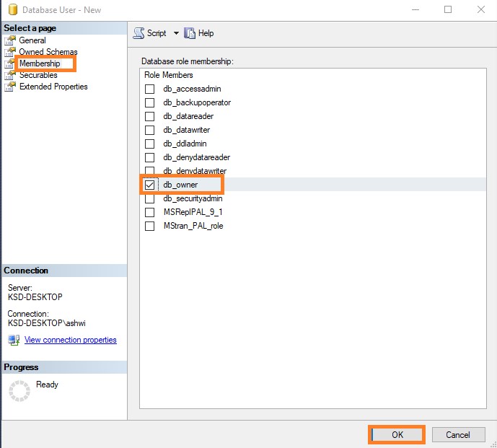Open View connection properties link
The height and width of the screenshot is (448, 497).
click(x=70, y=340)
